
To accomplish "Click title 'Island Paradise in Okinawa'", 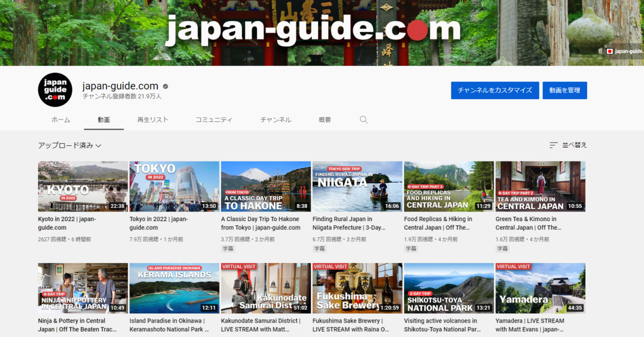I will pyautogui.click(x=170, y=325).
